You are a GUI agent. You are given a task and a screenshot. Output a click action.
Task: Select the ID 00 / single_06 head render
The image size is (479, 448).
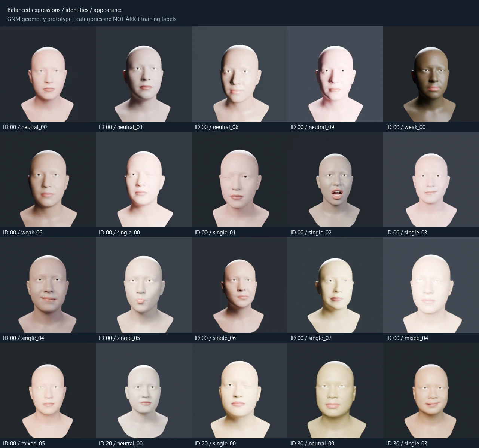click(239, 285)
